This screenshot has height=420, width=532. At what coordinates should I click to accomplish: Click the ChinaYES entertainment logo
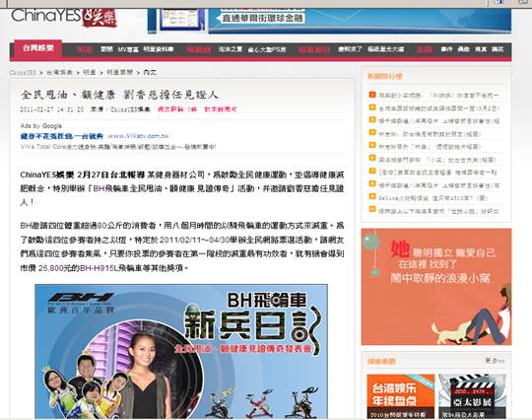coord(64,18)
